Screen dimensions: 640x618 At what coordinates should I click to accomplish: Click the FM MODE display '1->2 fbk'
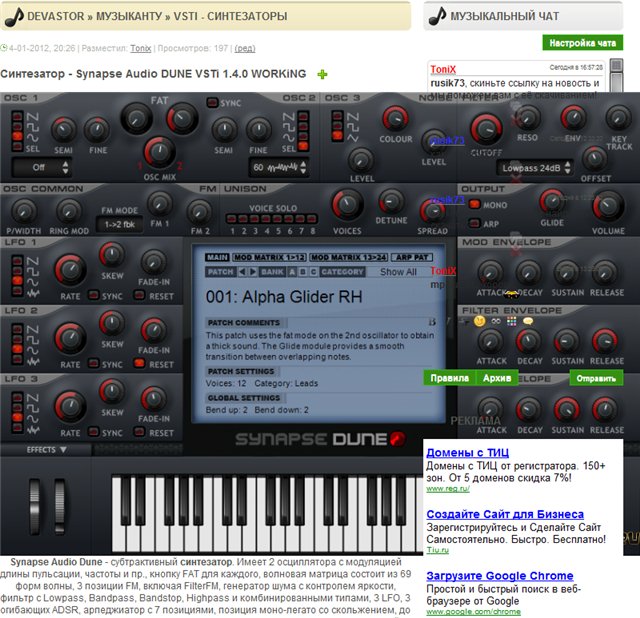pyautogui.click(x=119, y=224)
